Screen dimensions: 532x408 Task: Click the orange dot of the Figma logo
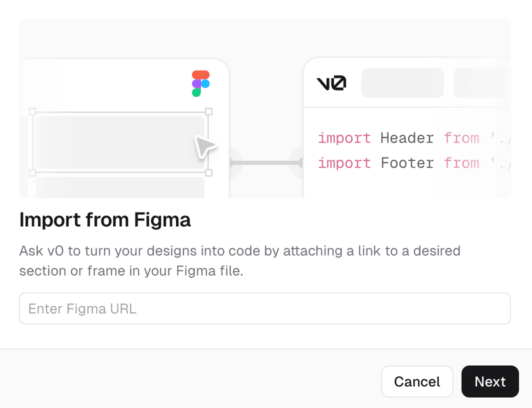200,74
